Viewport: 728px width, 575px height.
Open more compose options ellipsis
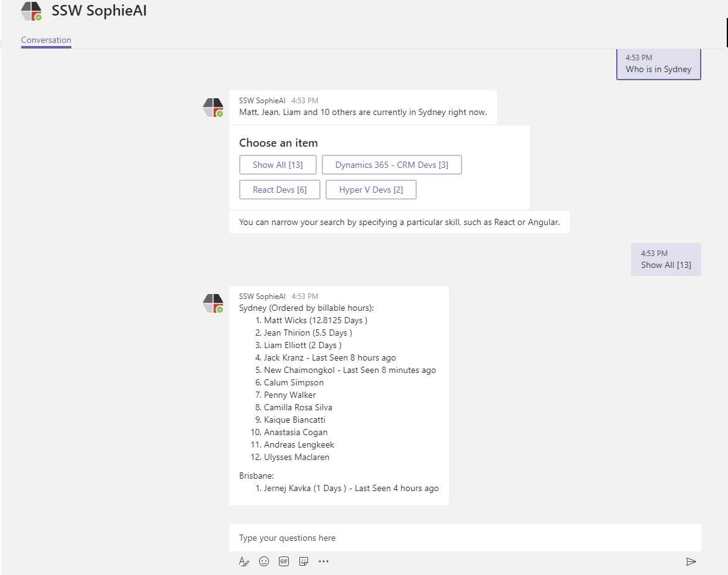[x=324, y=561]
